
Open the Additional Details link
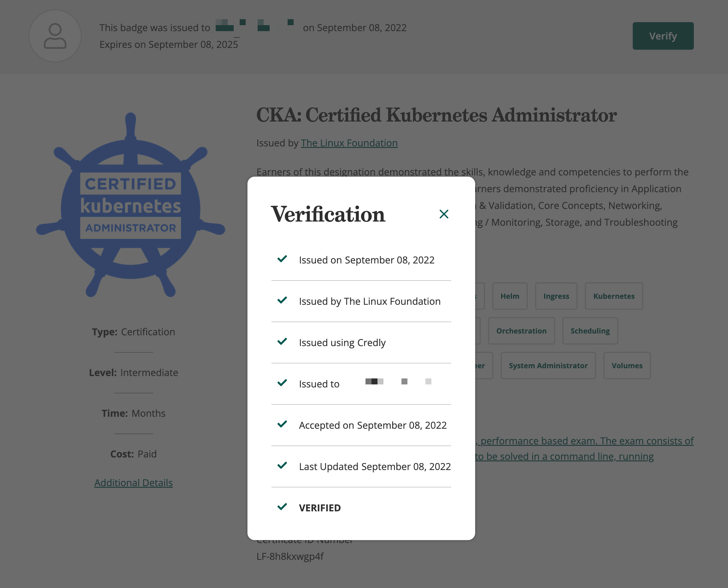[x=133, y=483]
